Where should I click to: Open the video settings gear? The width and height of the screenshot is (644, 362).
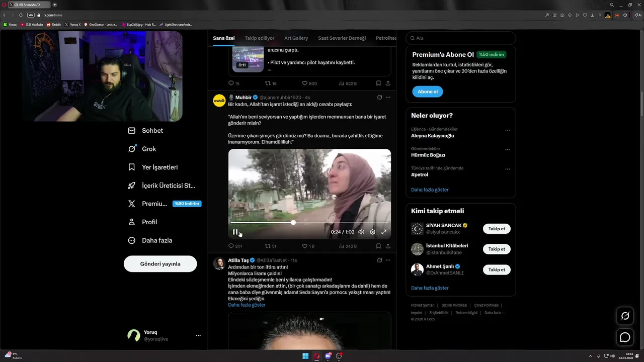[372, 232]
